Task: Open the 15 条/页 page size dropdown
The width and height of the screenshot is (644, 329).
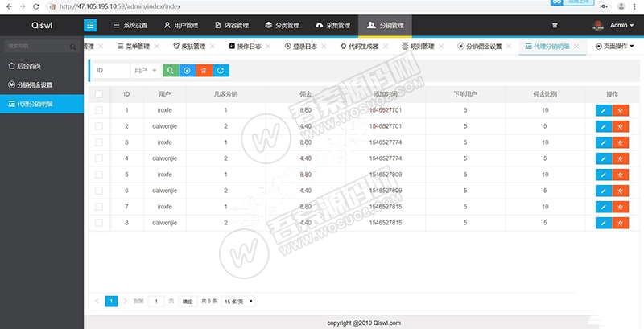Action: [x=238, y=301]
